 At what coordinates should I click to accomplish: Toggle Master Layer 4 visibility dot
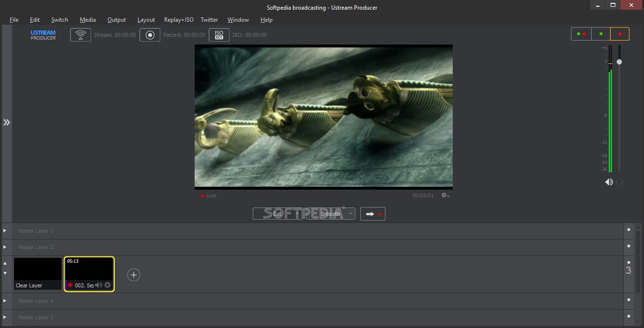pyautogui.click(x=629, y=300)
